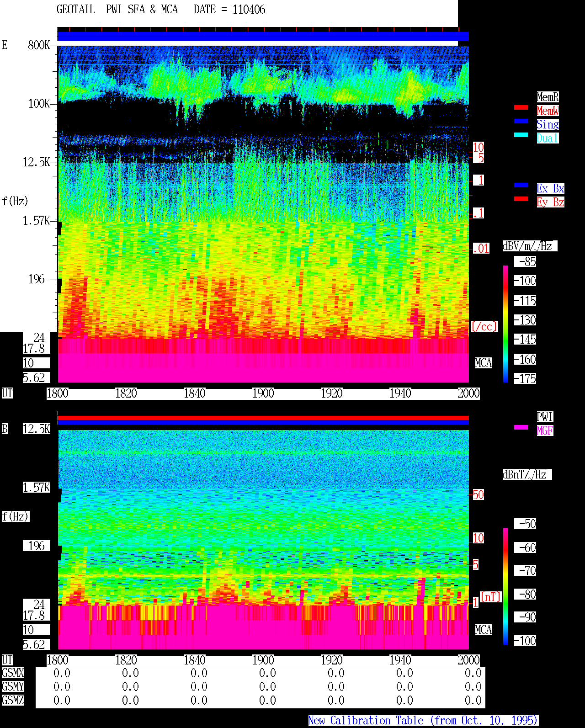Click the MGF legend label
Screen dimensions: 585x728
(x=545, y=430)
